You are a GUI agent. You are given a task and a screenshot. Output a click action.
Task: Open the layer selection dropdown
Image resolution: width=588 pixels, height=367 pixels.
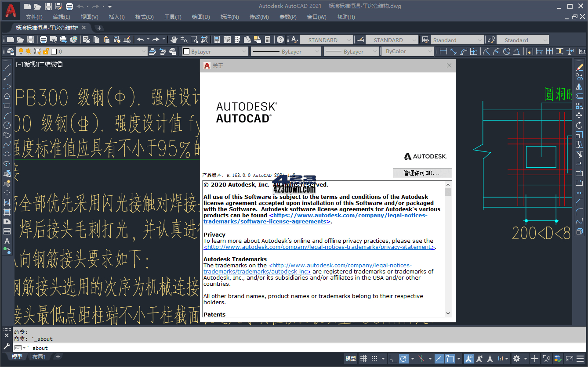144,51
